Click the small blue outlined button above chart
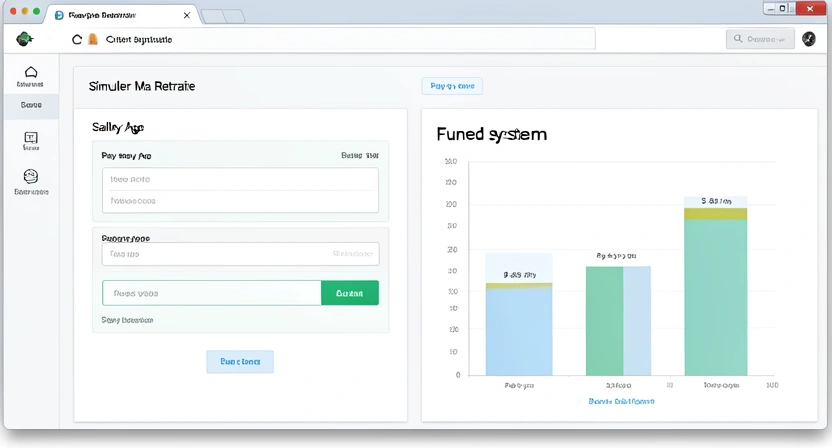 [x=452, y=86]
